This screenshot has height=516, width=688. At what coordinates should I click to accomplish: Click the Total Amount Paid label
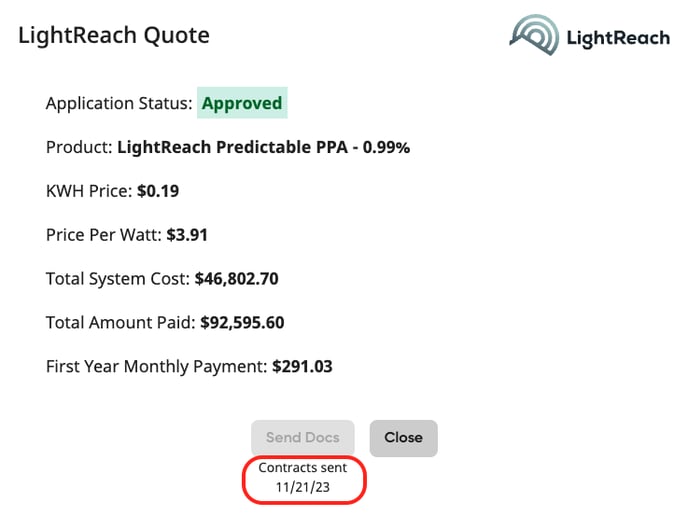coord(121,322)
